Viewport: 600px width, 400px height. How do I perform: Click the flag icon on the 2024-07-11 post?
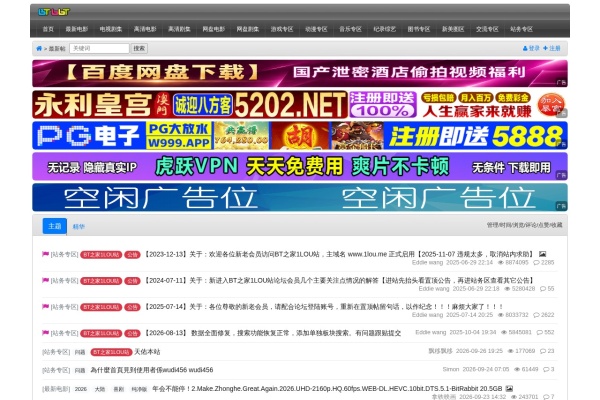click(x=46, y=280)
